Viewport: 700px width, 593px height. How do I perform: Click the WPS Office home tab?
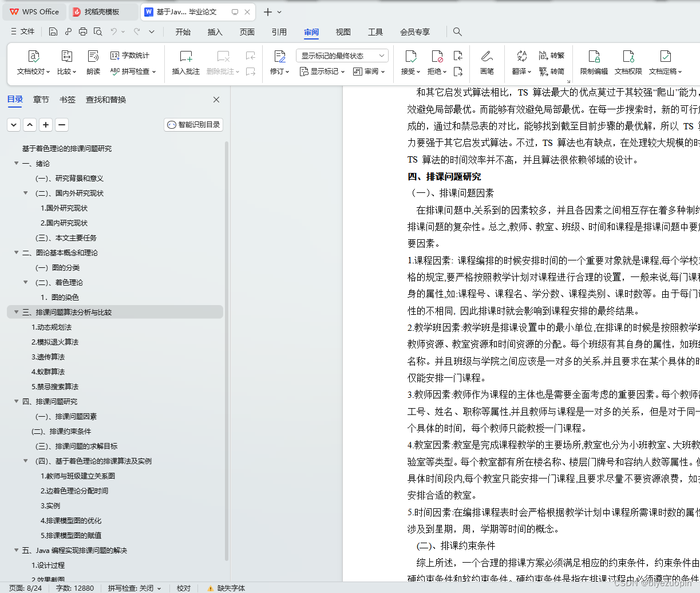(x=35, y=11)
